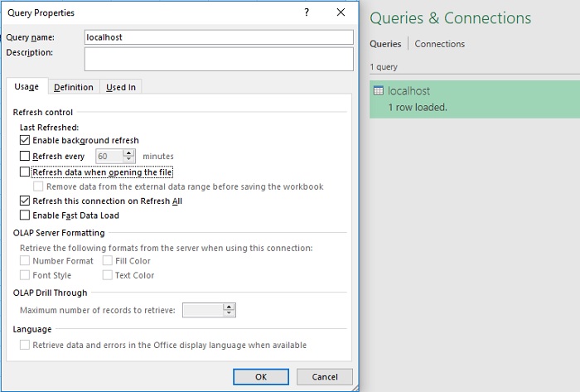
Task: Enable the Refresh every minutes checkbox
Action: [24, 156]
